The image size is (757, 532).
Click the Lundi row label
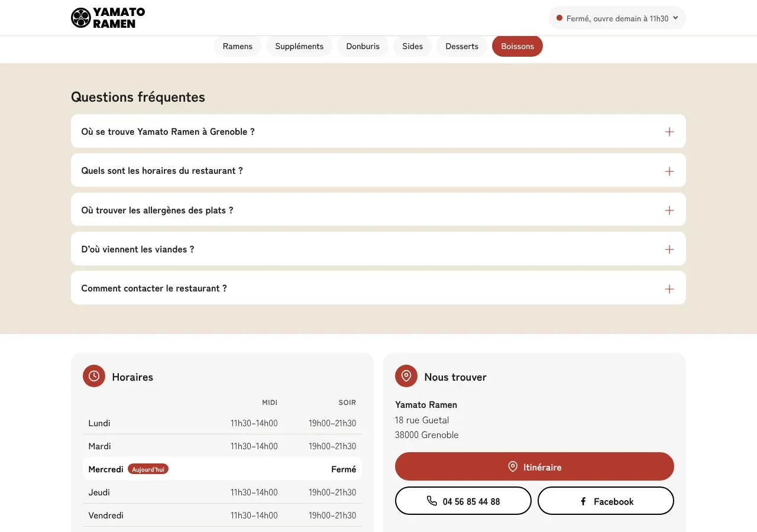[x=99, y=423]
